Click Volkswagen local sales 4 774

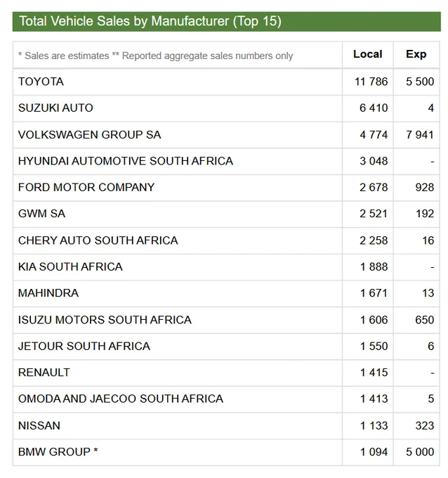pos(374,135)
